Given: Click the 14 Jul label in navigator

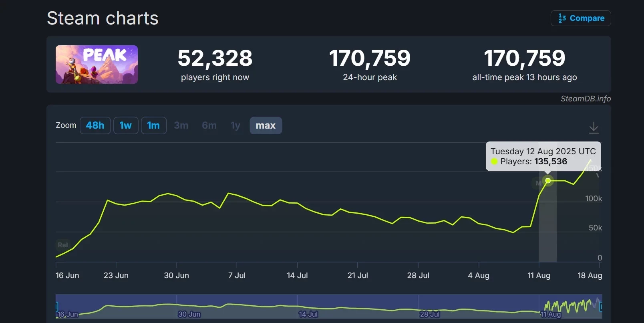Looking at the screenshot, I should click(x=308, y=314).
